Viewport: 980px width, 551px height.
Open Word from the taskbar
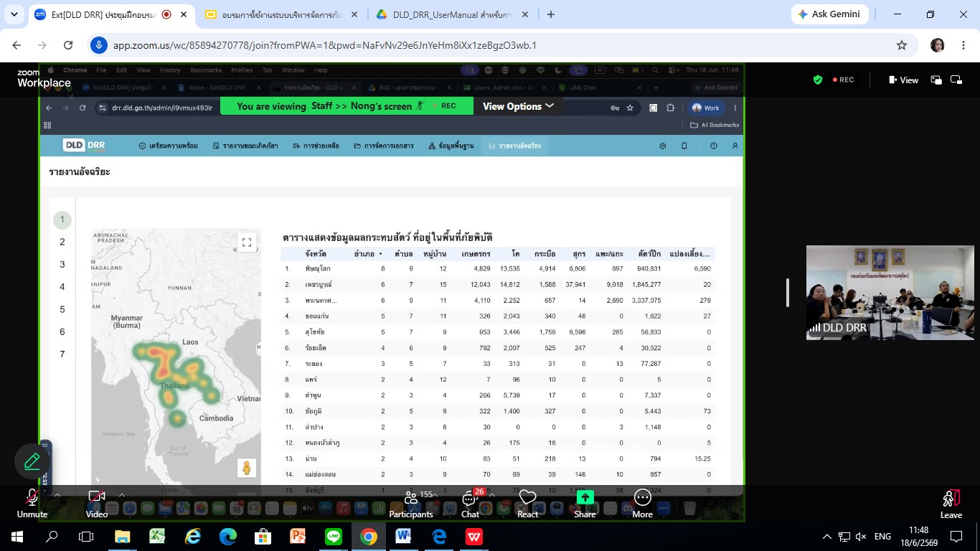tap(403, 536)
